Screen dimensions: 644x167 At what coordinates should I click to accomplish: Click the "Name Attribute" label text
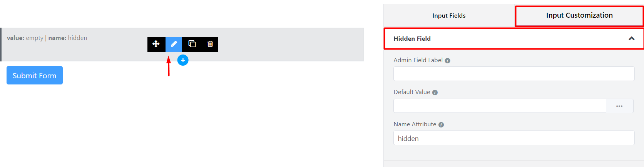tap(415, 124)
